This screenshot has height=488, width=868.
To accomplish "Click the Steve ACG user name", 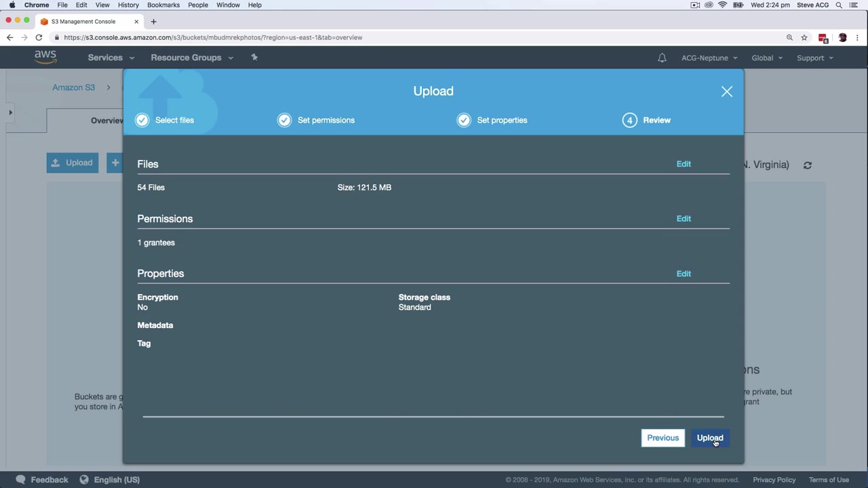I will coord(813,5).
